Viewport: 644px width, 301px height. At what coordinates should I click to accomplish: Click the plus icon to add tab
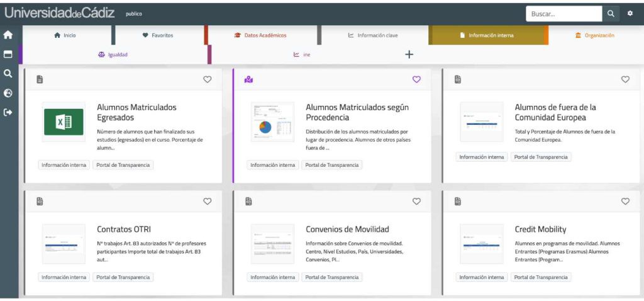coord(409,55)
